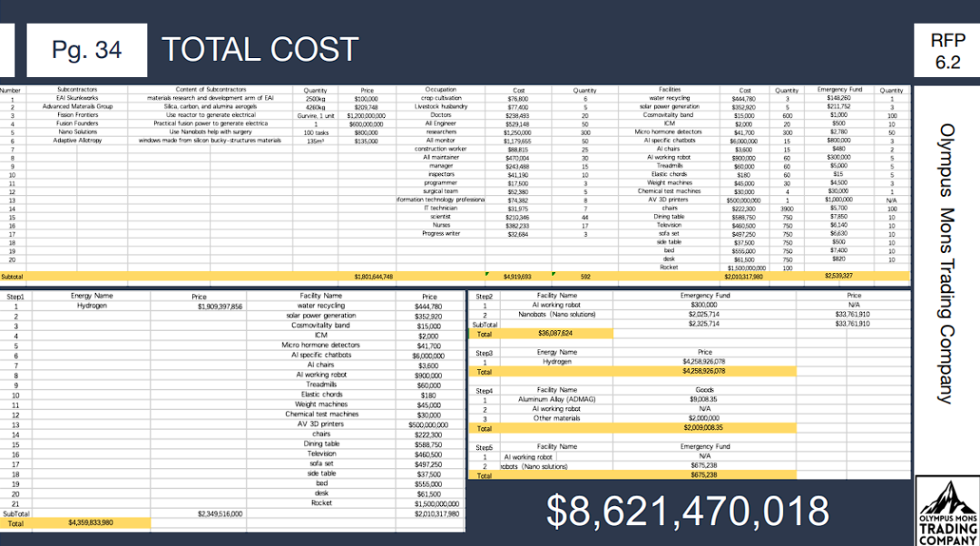Select the Fission Frontiers subcontractor cell
980x546 pixels.
77,115
